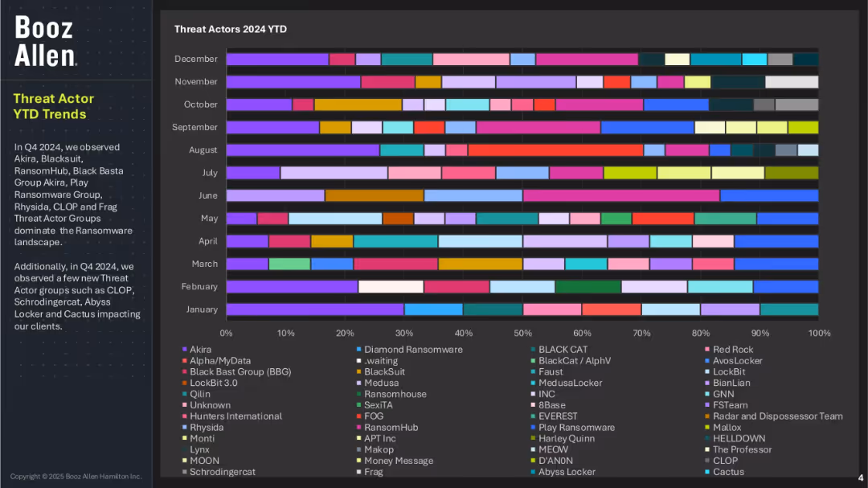Viewport: 868px width, 488px height.
Task: Select the MOON legend entry
Action: coord(200,461)
